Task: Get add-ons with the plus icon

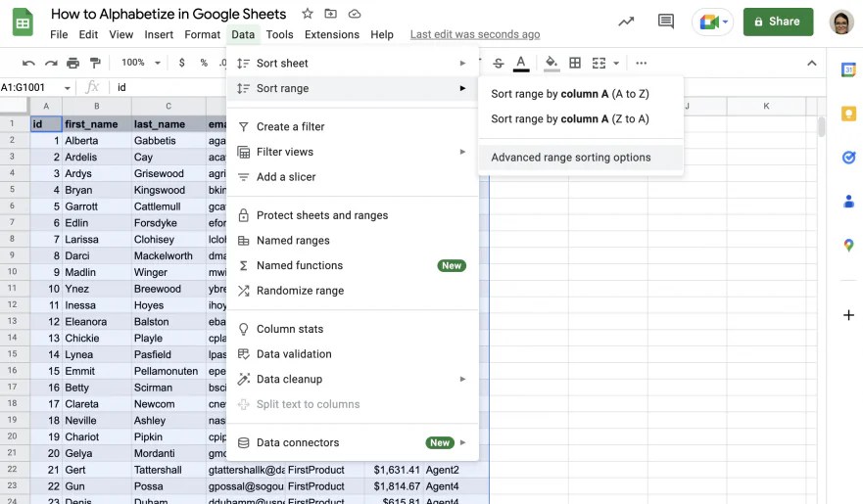Action: (848, 315)
